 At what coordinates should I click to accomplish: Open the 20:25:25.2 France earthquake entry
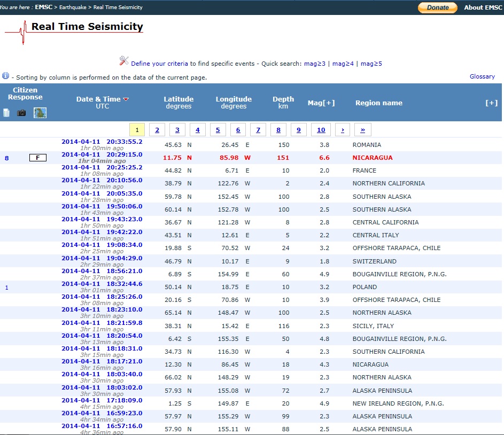(x=102, y=167)
